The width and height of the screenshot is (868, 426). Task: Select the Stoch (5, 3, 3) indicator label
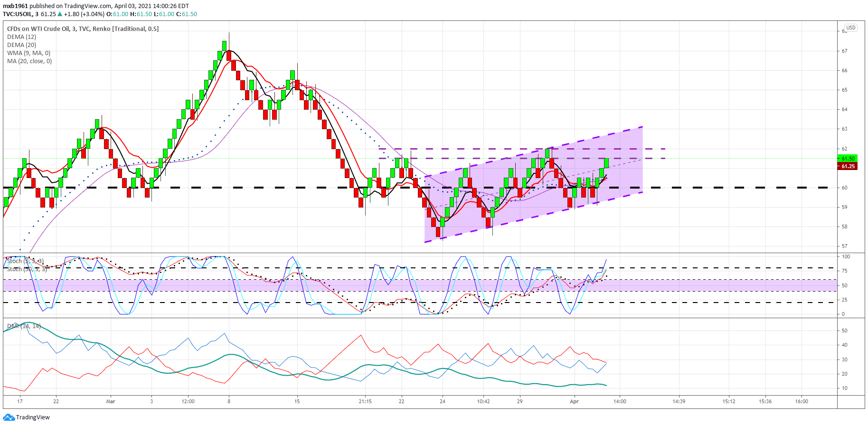[x=25, y=261]
